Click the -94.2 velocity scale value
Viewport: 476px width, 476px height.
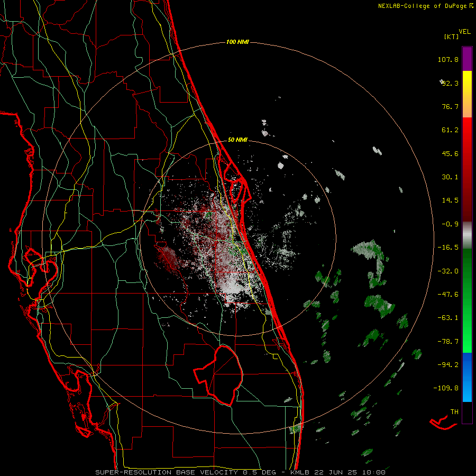448,364
